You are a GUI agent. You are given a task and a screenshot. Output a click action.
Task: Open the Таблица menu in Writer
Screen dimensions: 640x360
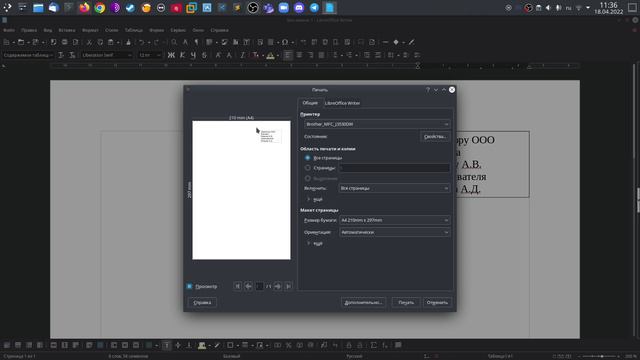pyautogui.click(x=133, y=30)
